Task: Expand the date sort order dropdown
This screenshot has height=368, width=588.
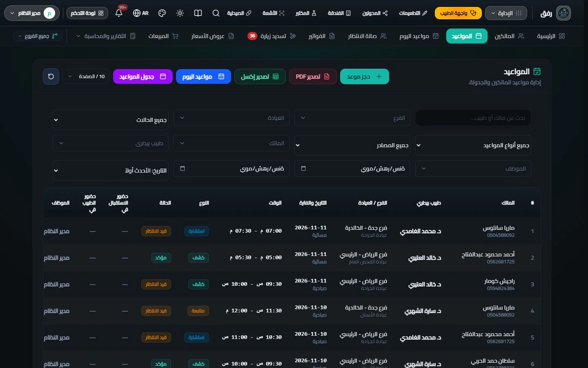Action: (x=111, y=171)
